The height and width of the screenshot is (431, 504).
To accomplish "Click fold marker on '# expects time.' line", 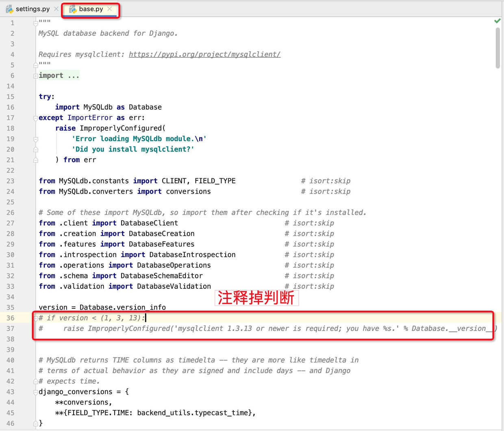I will 36,381.
